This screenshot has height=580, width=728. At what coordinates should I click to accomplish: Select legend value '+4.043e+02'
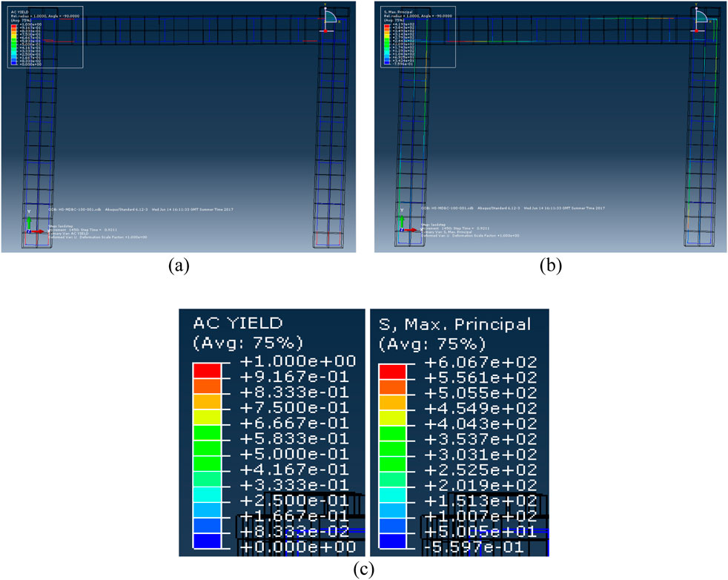tap(481, 424)
